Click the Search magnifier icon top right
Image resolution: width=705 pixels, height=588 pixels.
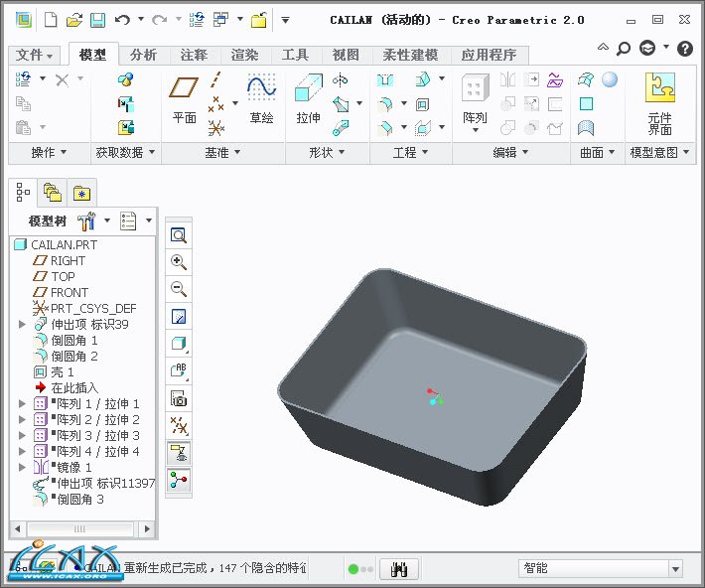pos(624,49)
